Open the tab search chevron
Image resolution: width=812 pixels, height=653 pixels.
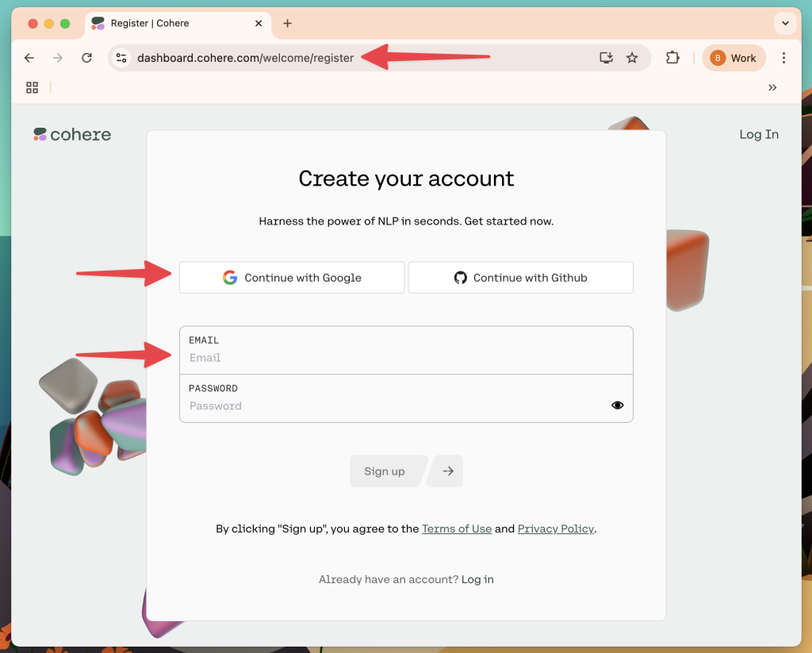785,23
